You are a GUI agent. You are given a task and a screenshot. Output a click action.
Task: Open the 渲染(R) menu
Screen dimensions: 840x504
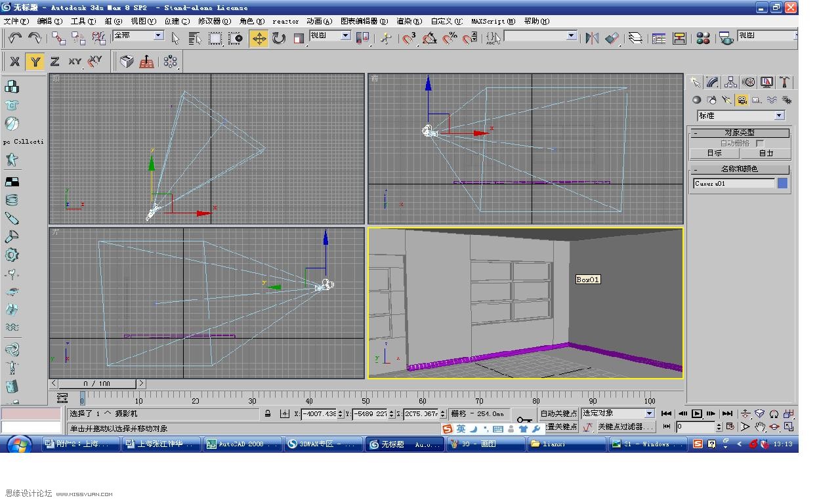click(x=409, y=21)
